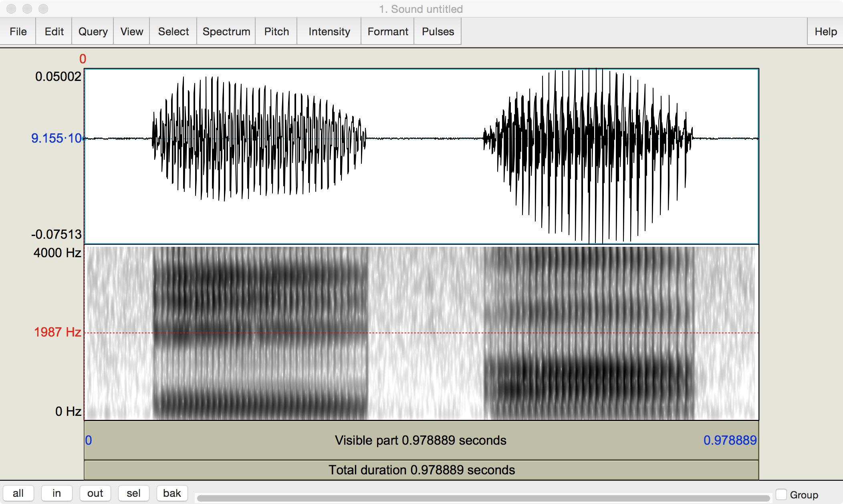Click inside the first waveform burst
Viewport: 843px width, 504px height.
259,138
